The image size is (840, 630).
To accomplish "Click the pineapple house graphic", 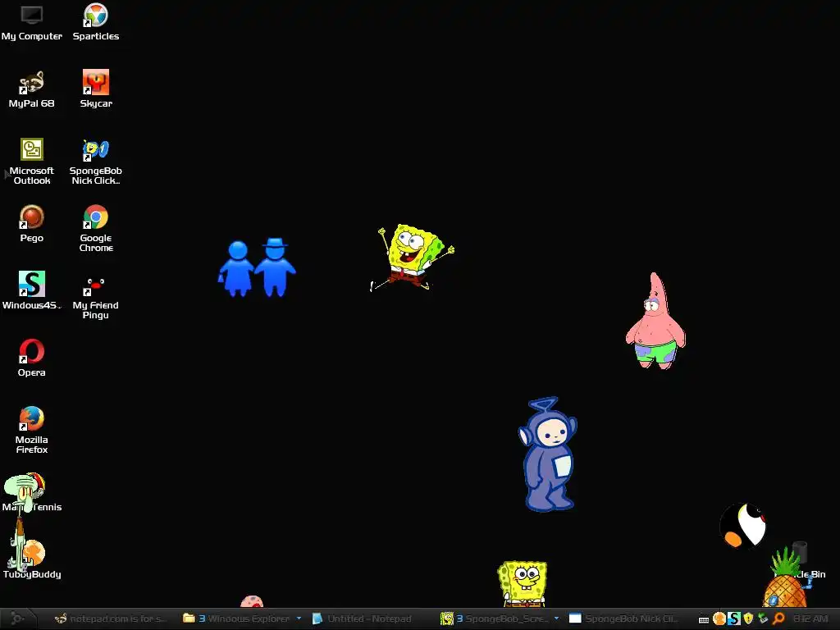I will click(x=785, y=578).
